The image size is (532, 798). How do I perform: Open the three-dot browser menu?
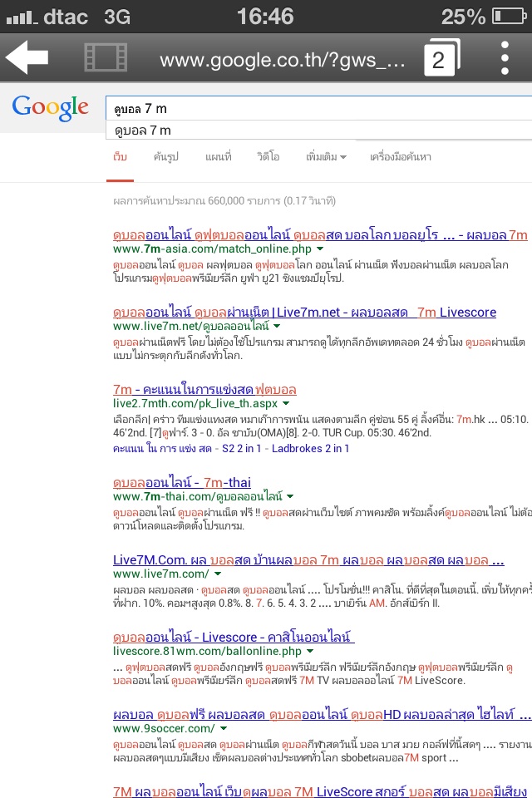coord(505,57)
